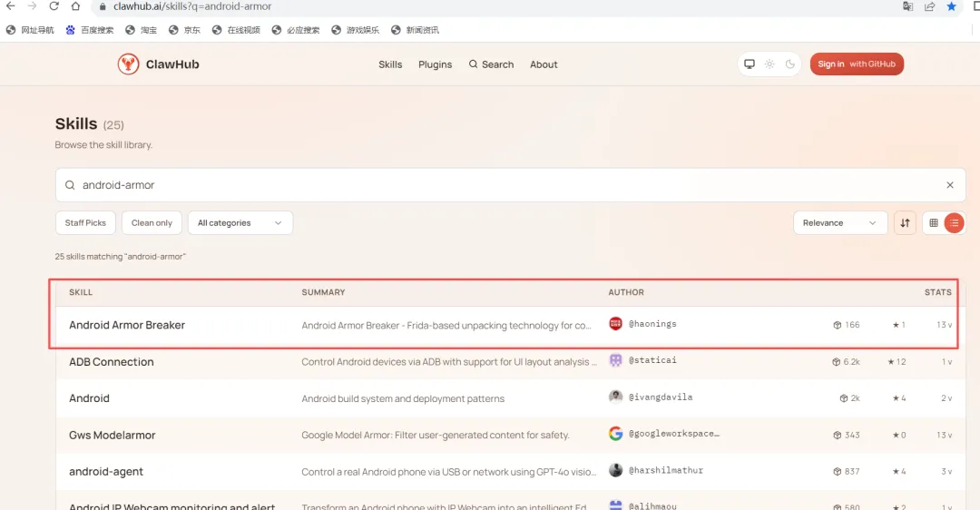Bookmark page with star icon

[x=951, y=6]
